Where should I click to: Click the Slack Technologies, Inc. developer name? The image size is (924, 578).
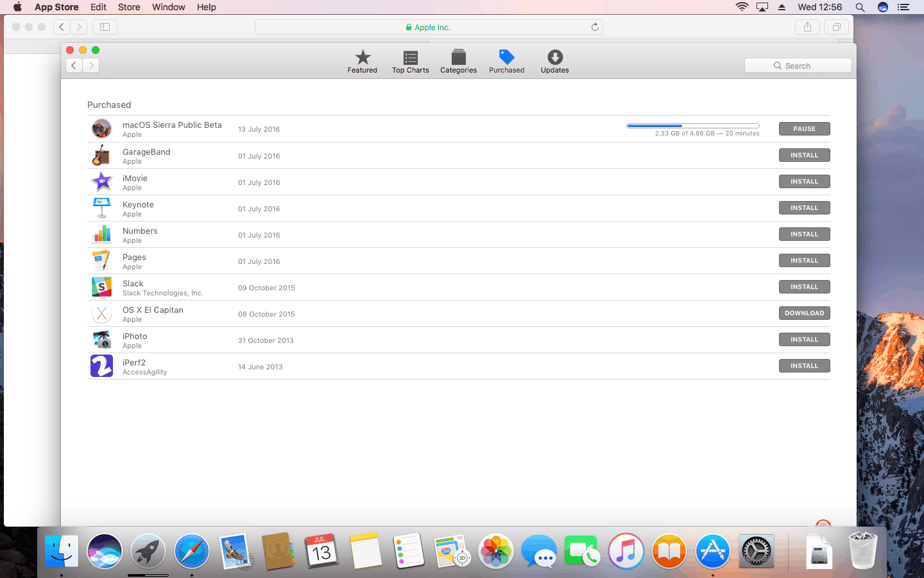163,293
